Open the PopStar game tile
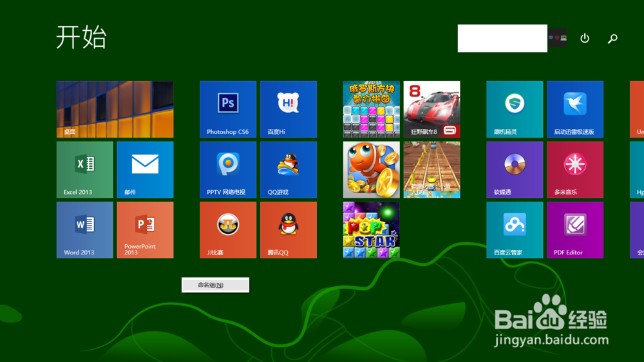 pyautogui.click(x=372, y=230)
